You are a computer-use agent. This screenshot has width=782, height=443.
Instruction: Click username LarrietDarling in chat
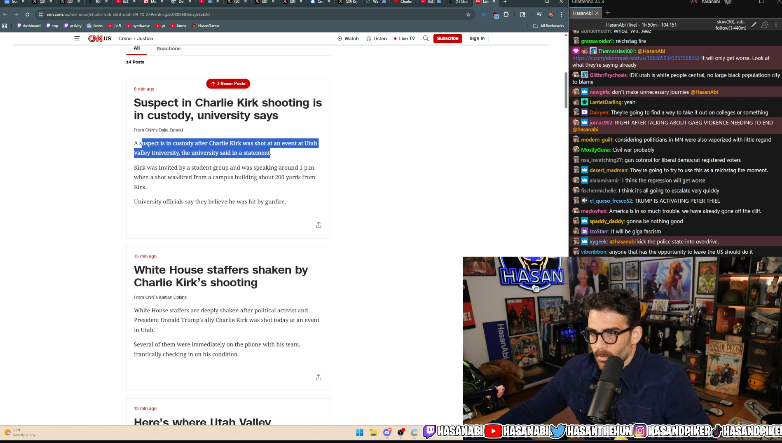[x=606, y=102]
